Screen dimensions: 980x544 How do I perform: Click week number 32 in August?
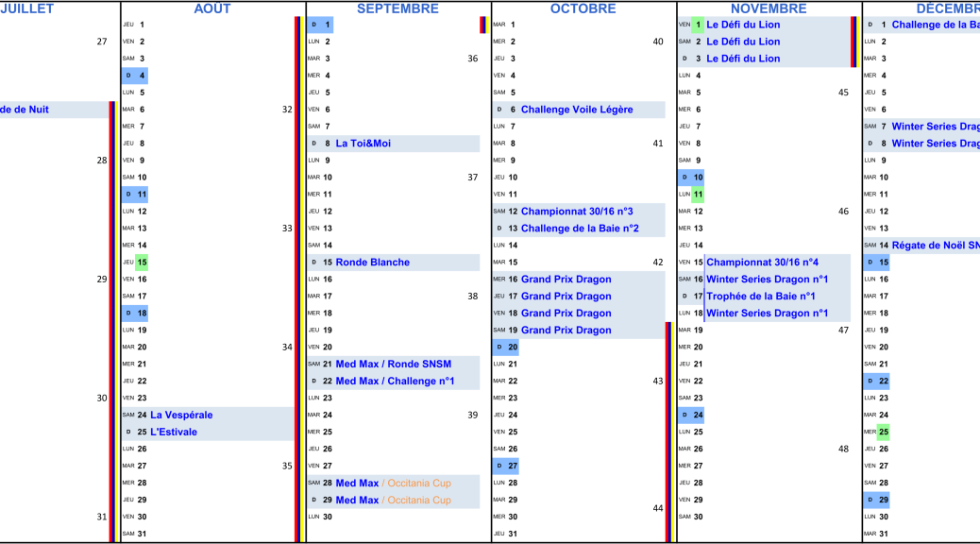pos(287,110)
